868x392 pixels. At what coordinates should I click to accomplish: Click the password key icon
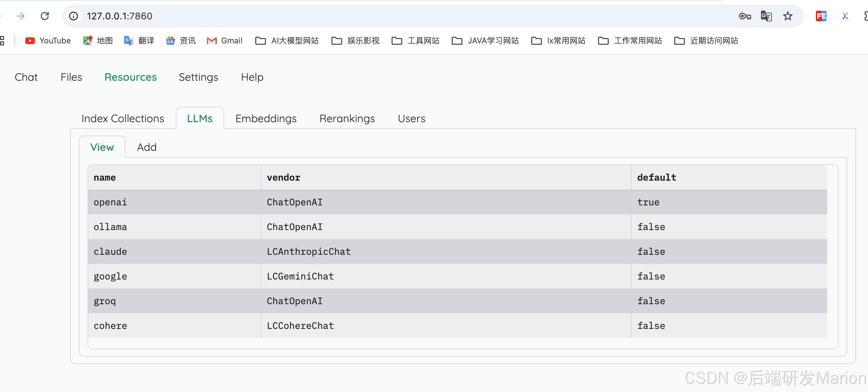coord(745,16)
